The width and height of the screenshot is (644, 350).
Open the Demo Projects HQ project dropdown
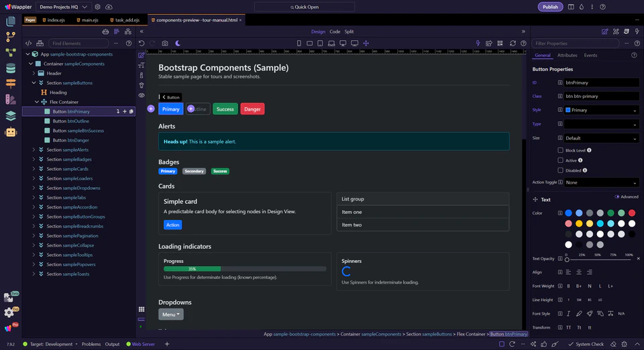[x=63, y=7]
